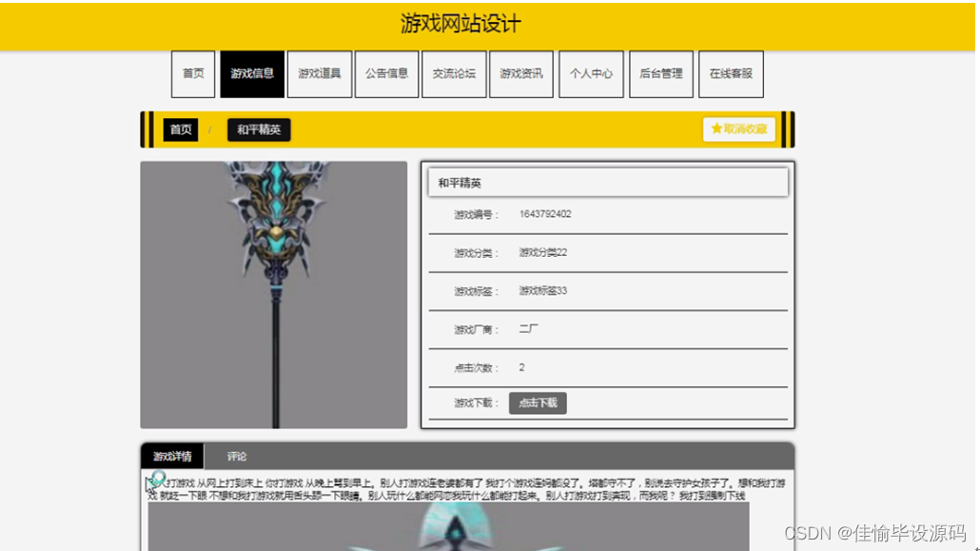This screenshot has width=980, height=551.
Task: Click the star 取消收藏 button
Action: [x=738, y=128]
